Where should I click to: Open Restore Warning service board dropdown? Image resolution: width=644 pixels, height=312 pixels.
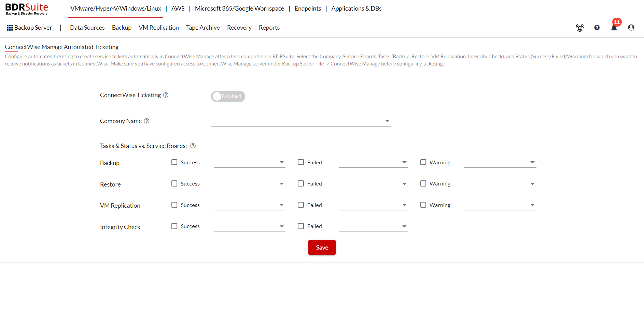pyautogui.click(x=500, y=184)
